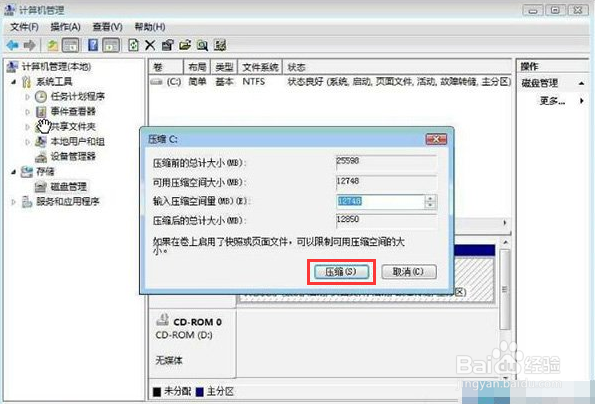Click the volume list right scroll arrow
Image resolution: width=595 pixels, height=404 pixels.
tap(505, 223)
